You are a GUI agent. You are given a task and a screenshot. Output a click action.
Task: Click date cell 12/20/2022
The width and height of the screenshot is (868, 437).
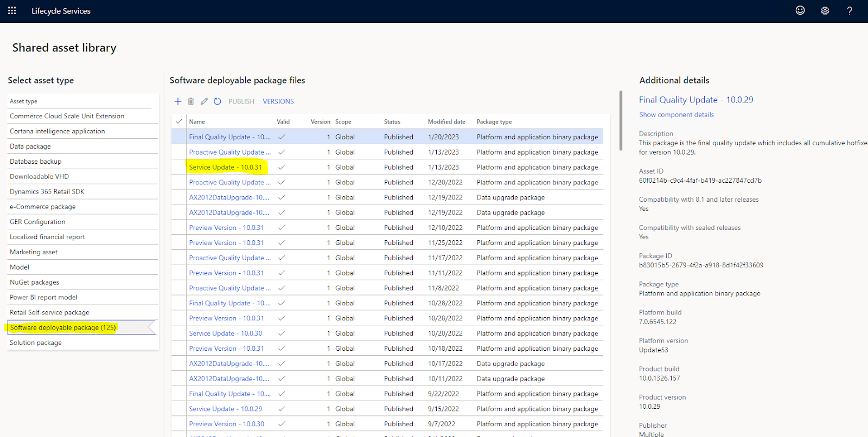pos(445,183)
